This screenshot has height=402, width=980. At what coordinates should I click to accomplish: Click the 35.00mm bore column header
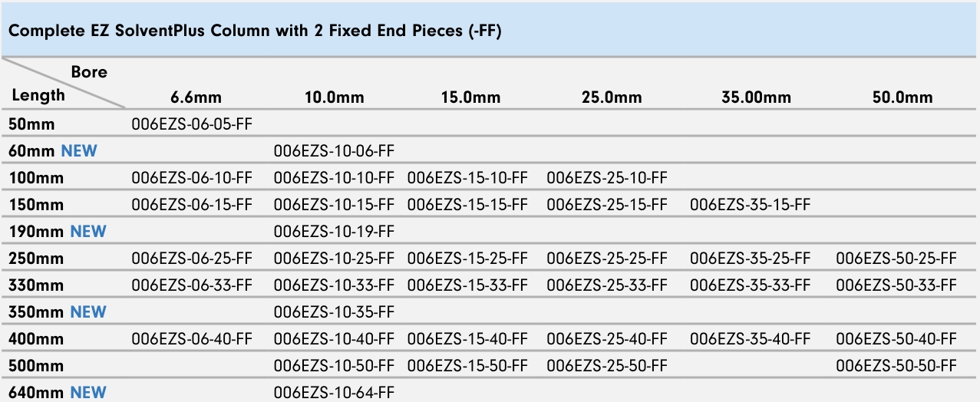click(756, 97)
